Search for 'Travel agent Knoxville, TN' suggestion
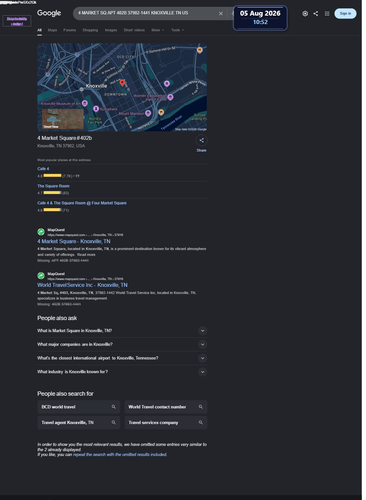The image size is (366, 500). [x=79, y=423]
